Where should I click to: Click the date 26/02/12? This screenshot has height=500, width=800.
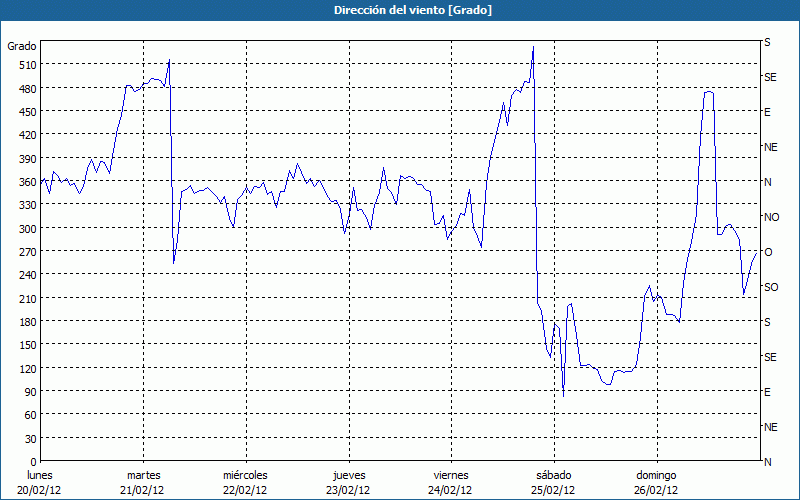tap(656, 490)
